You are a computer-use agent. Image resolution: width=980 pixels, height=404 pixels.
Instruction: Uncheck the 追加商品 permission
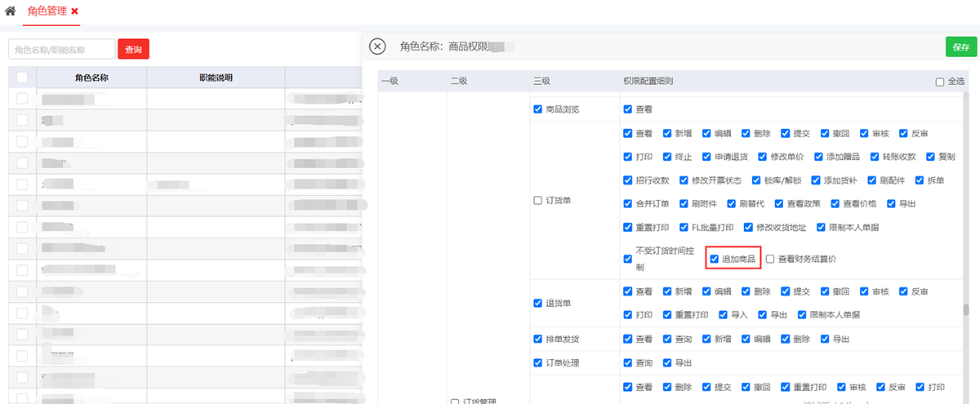[715, 259]
